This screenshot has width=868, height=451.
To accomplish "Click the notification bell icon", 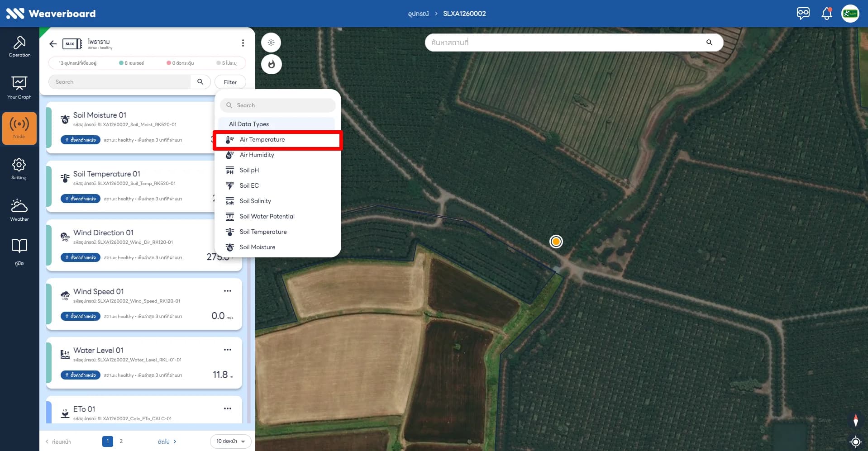I will pyautogui.click(x=826, y=14).
